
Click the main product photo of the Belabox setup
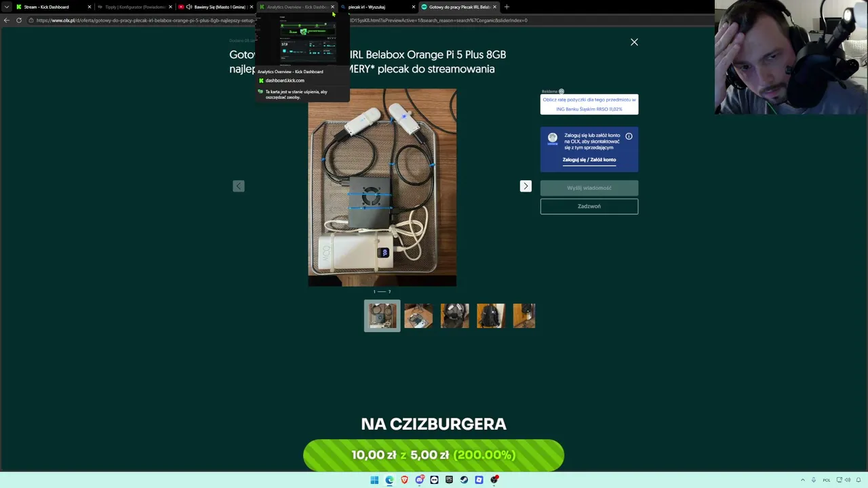click(x=382, y=187)
